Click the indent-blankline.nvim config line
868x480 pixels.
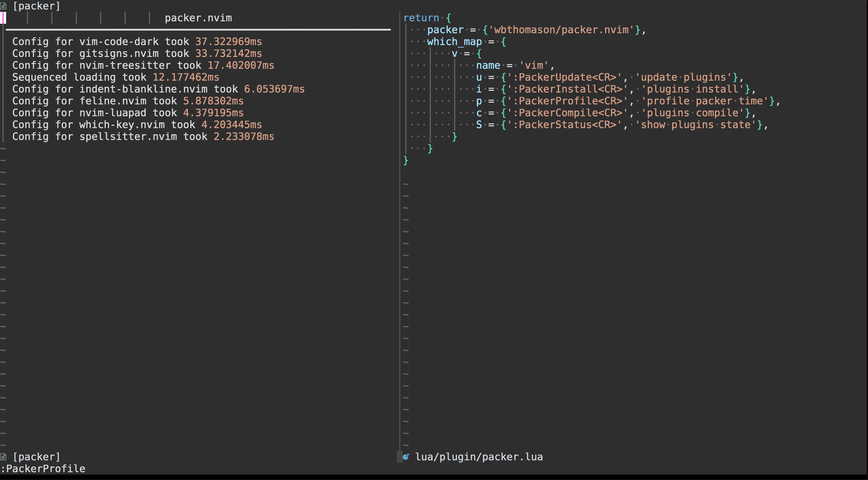click(x=158, y=89)
